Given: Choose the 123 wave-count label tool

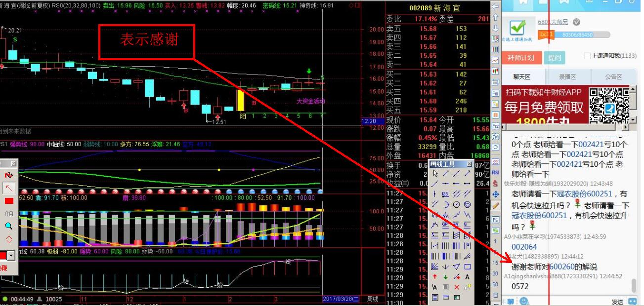Looking at the screenshot, I should click(446, 194).
